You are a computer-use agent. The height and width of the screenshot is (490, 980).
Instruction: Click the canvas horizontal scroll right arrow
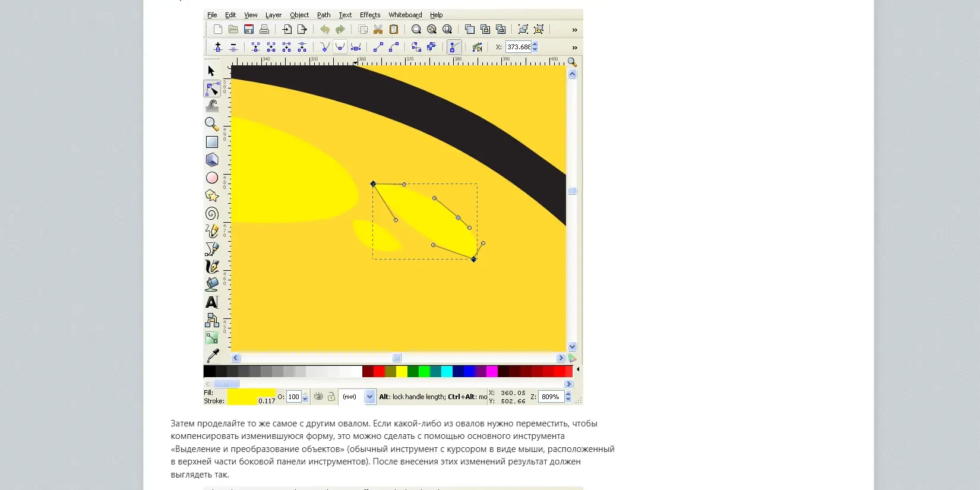[561, 358]
